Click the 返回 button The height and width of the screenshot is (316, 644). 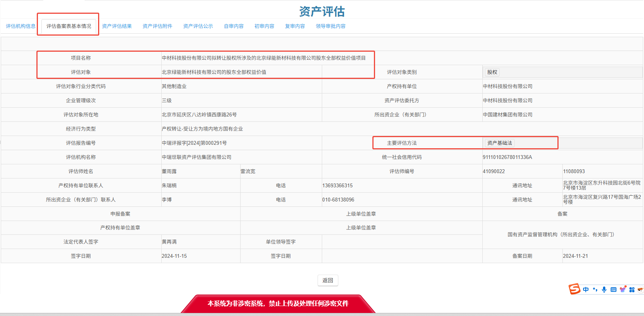click(x=328, y=280)
